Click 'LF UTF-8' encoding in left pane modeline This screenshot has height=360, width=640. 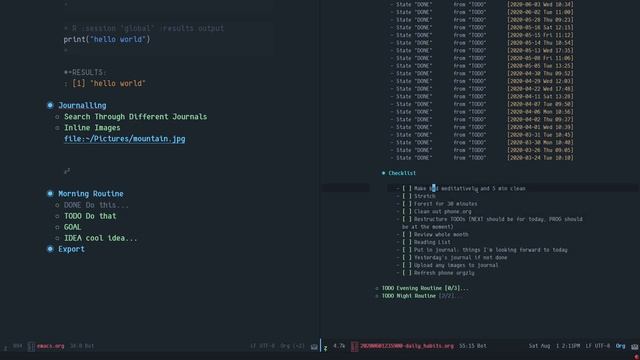click(262, 346)
